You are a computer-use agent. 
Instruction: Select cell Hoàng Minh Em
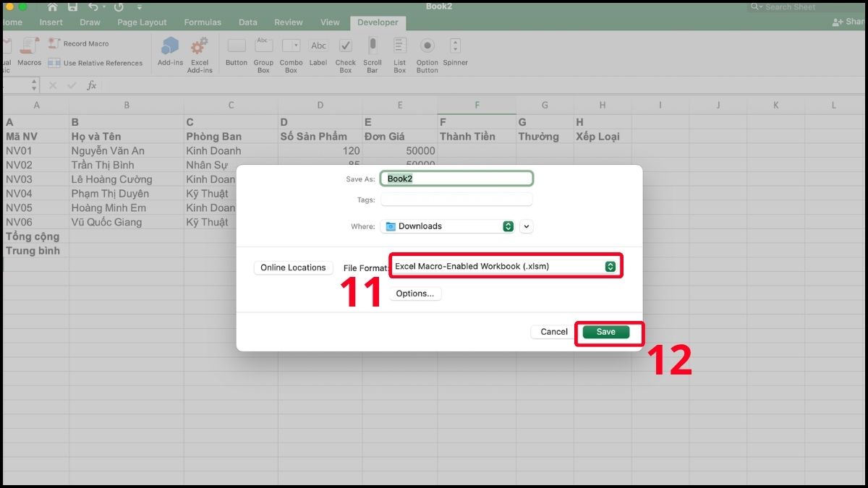(127, 207)
